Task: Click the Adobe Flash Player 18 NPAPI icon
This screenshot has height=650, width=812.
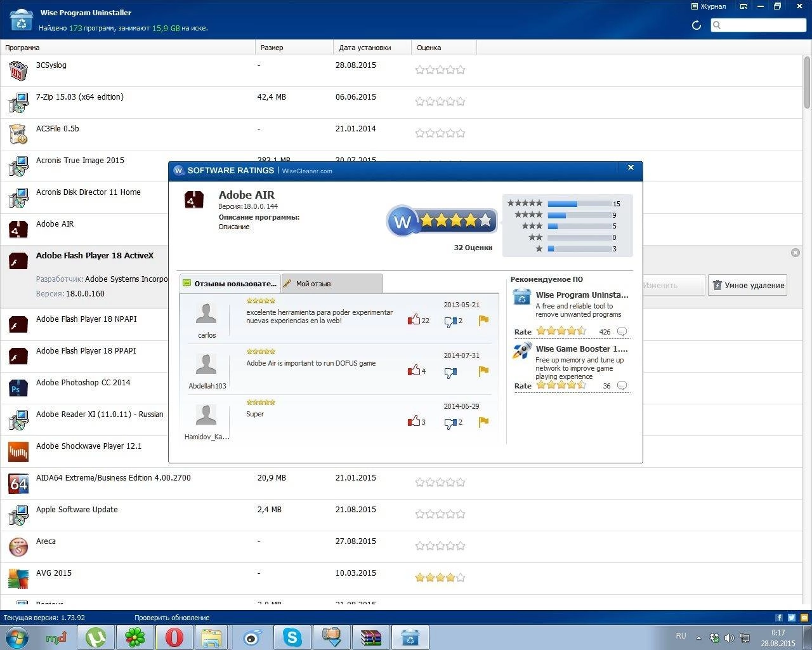Action: (x=18, y=324)
